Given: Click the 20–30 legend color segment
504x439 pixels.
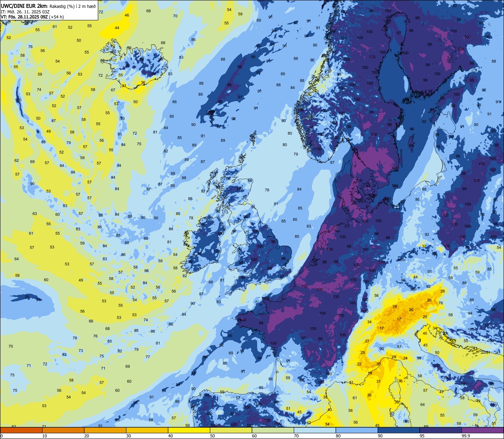Looking at the screenshot, I should coord(105,430).
